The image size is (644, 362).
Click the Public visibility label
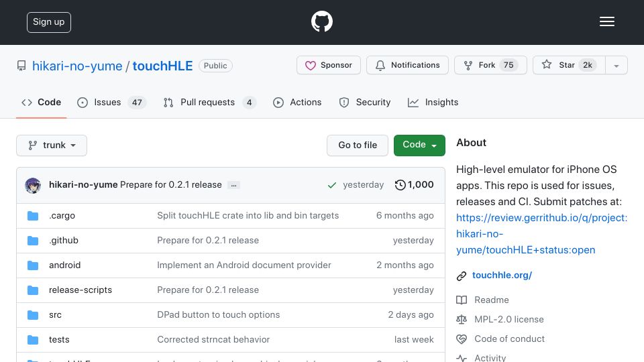tap(215, 66)
